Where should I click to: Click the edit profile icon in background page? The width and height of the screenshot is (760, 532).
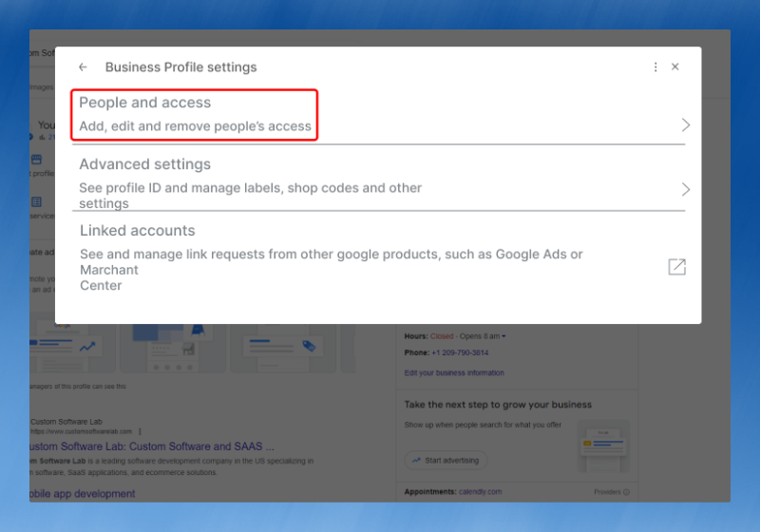pyautogui.click(x=36, y=160)
